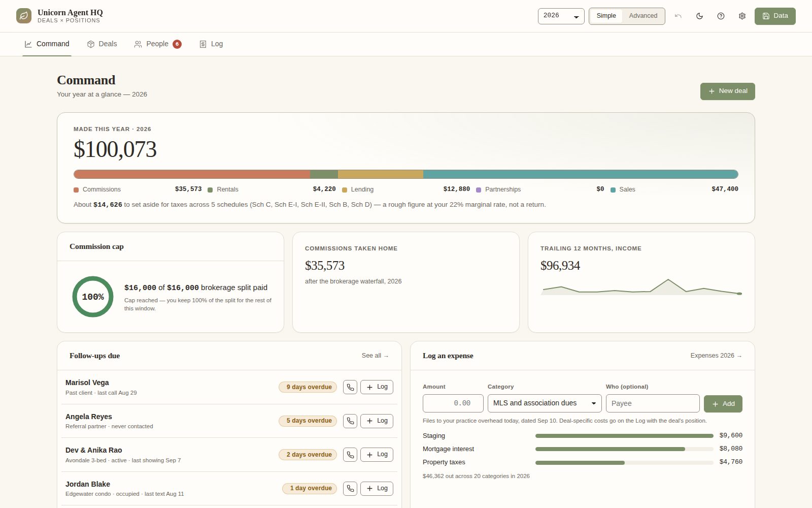Click the Add expense button
Viewport: 812px width, 508px height.
(x=723, y=404)
